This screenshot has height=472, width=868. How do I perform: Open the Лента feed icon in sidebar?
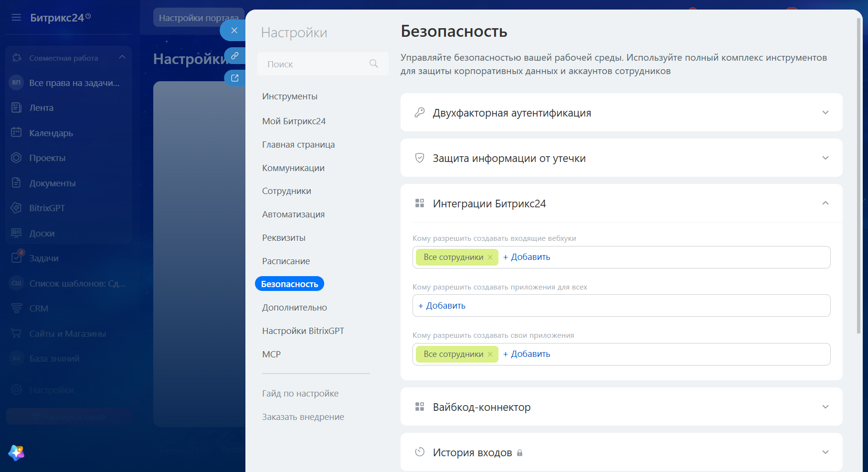coord(16,107)
